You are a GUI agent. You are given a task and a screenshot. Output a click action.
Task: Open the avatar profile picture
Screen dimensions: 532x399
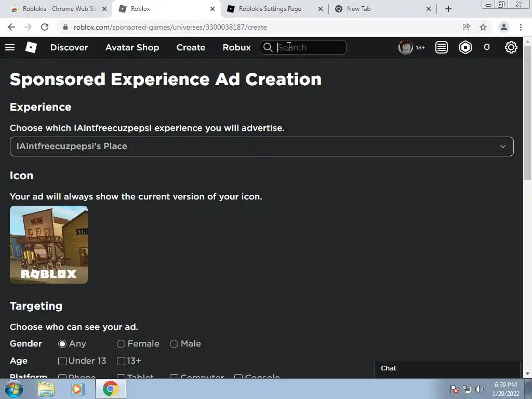coord(405,47)
